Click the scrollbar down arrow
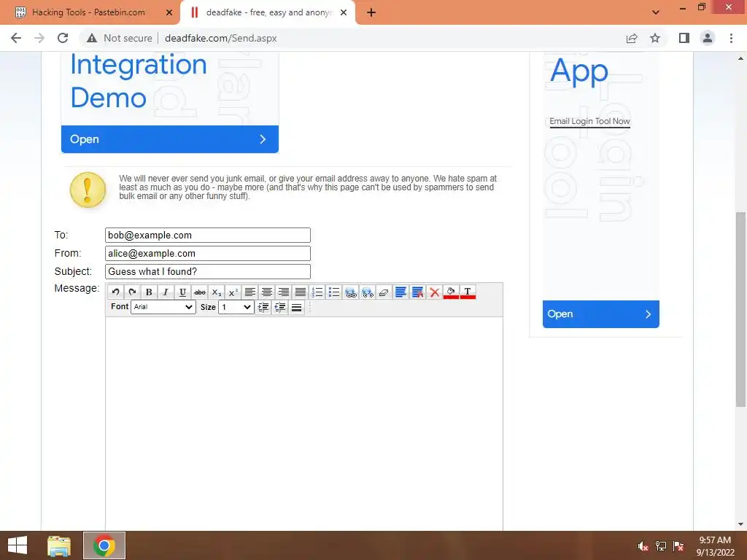 pyautogui.click(x=740, y=524)
